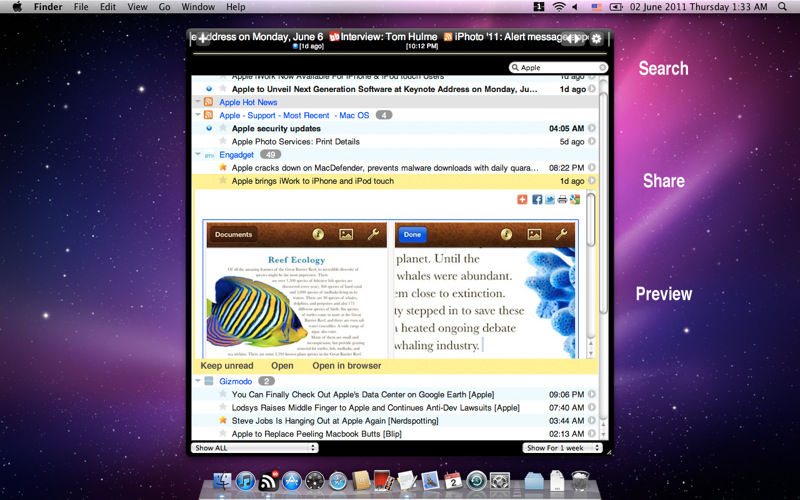Unstar the Steve Jobs Is Hanging Out article
800x500 pixels.
point(222,420)
